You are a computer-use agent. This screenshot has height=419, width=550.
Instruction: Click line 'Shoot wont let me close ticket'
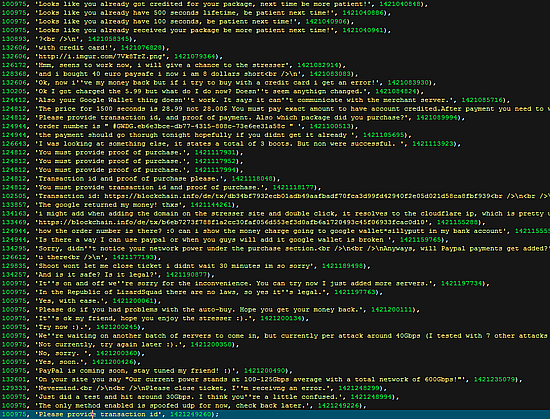[x=186, y=266]
